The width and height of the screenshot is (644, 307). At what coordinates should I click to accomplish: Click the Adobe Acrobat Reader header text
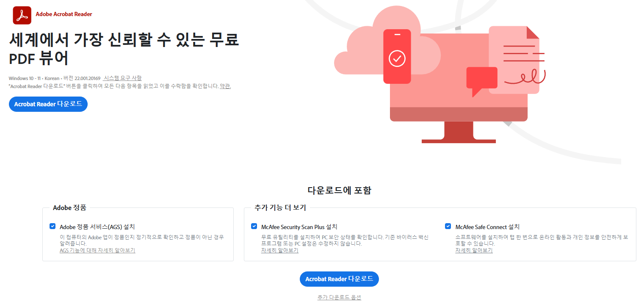coord(64,14)
